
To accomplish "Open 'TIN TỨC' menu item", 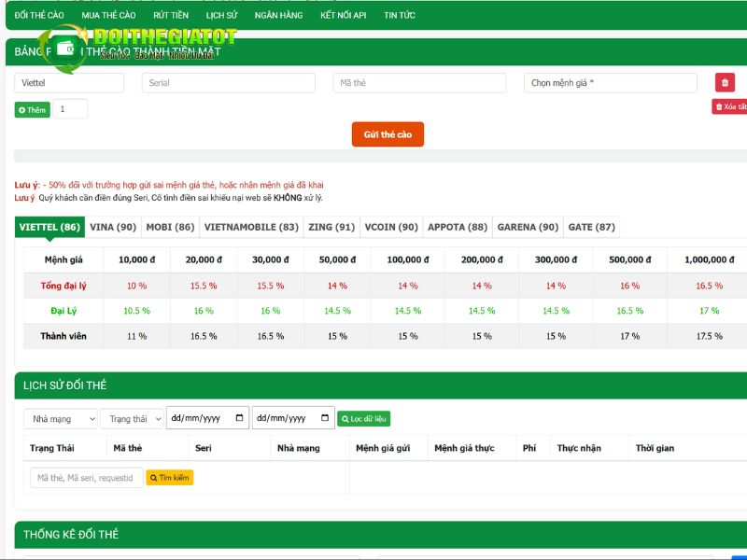I will point(400,15).
